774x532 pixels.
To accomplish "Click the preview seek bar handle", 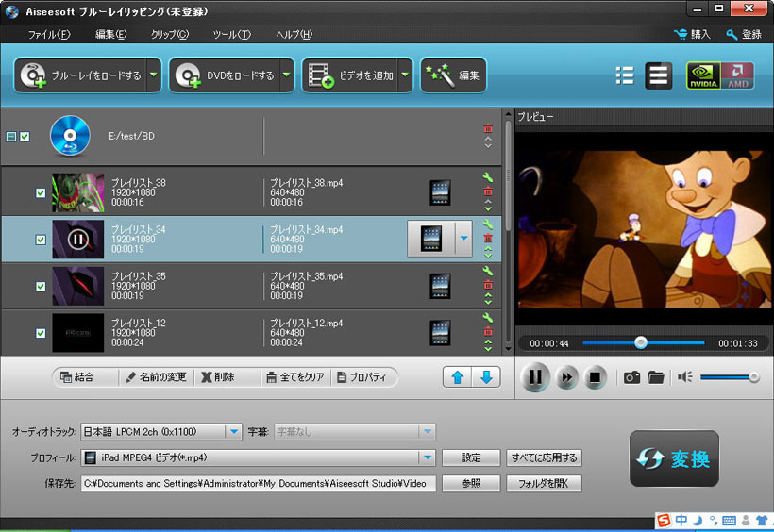I will (x=641, y=342).
